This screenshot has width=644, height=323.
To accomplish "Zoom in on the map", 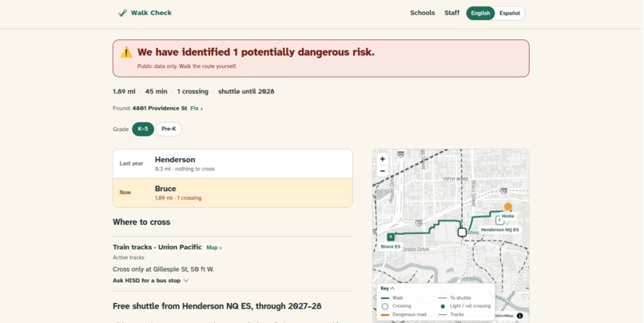I will point(383,159).
